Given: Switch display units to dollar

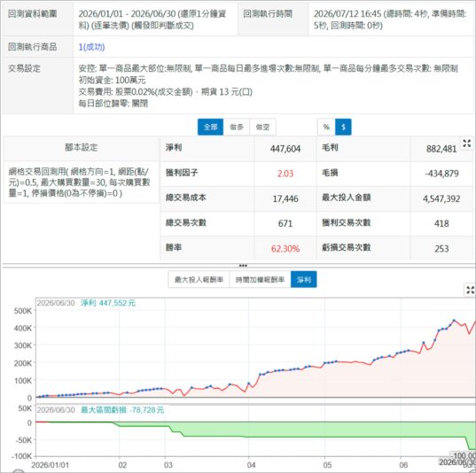Looking at the screenshot, I should (343, 127).
